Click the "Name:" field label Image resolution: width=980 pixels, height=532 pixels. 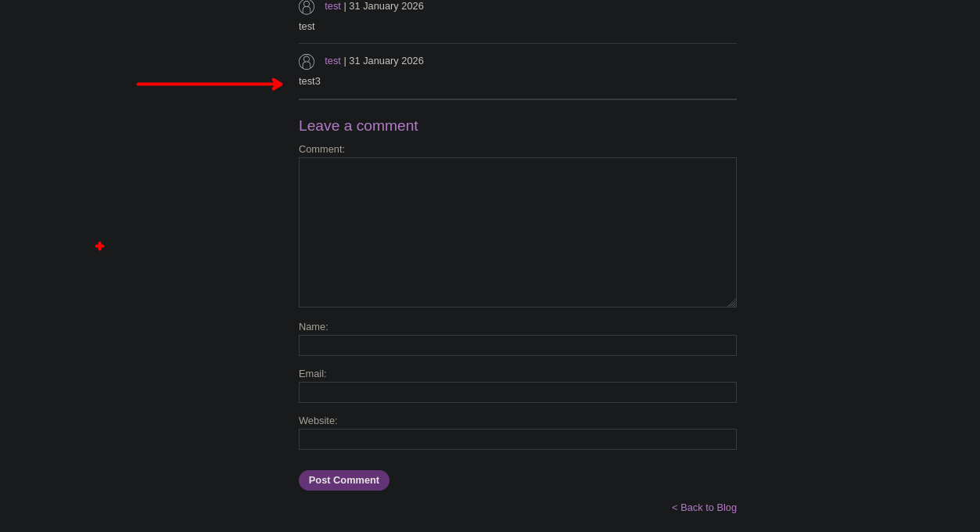(x=313, y=327)
